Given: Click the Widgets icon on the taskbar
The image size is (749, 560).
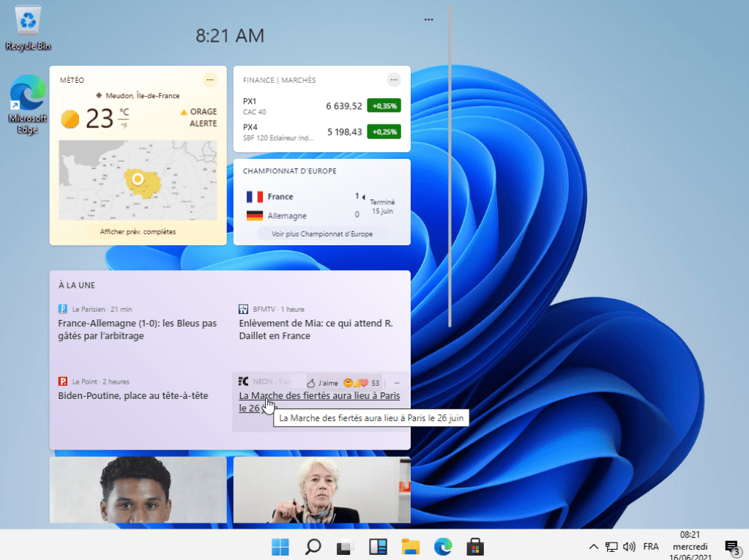Looking at the screenshot, I should click(x=378, y=546).
